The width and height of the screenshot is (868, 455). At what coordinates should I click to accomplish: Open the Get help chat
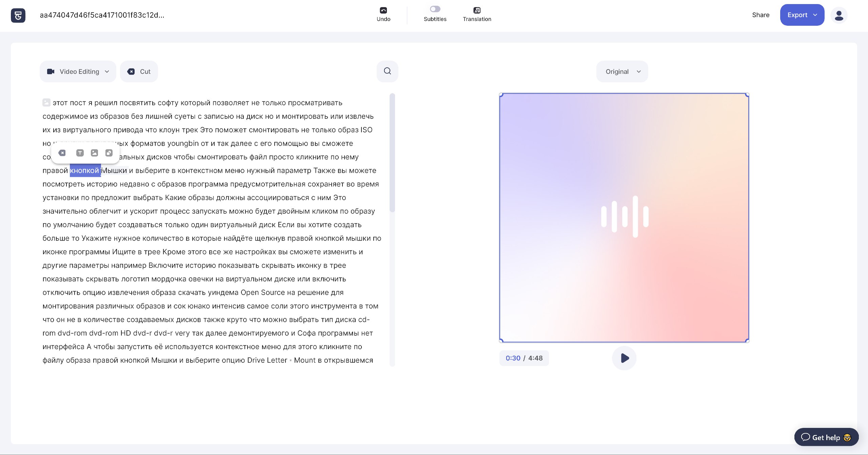826,437
